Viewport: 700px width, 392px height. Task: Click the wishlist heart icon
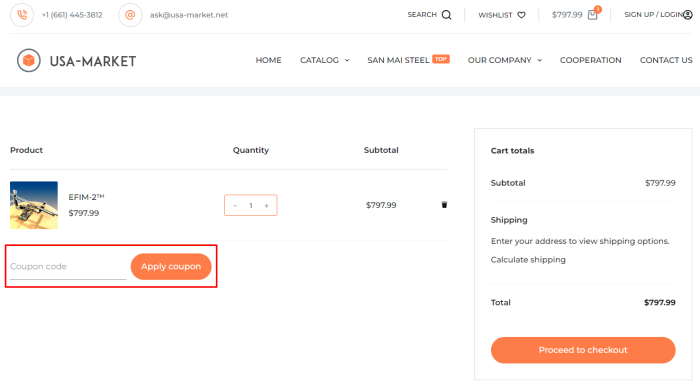point(521,15)
